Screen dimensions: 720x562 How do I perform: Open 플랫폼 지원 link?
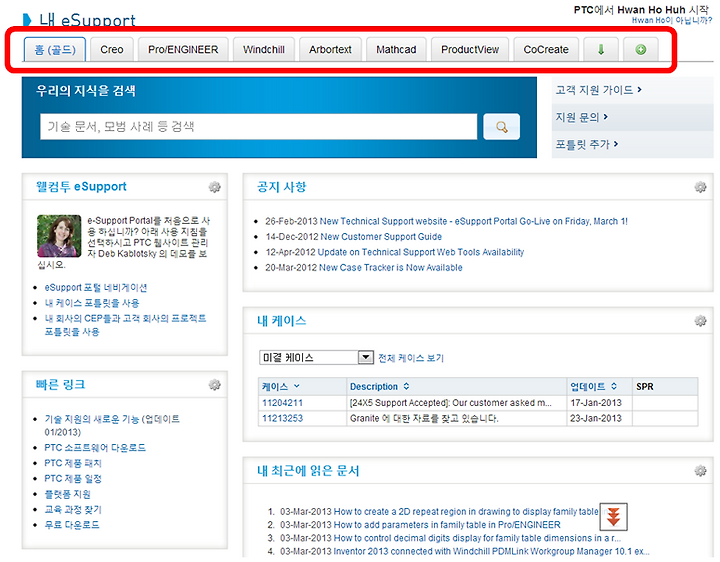[x=68, y=494]
